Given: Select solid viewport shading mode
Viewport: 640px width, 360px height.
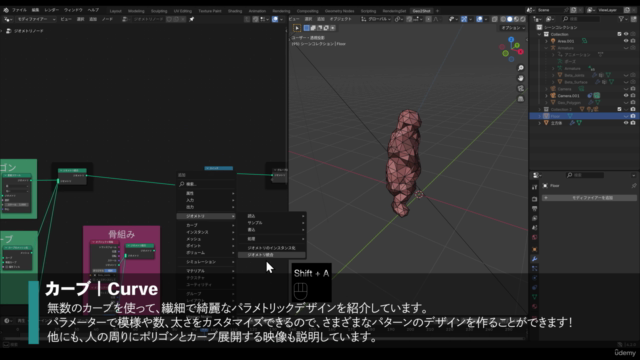Looking at the screenshot, I should 510,19.
